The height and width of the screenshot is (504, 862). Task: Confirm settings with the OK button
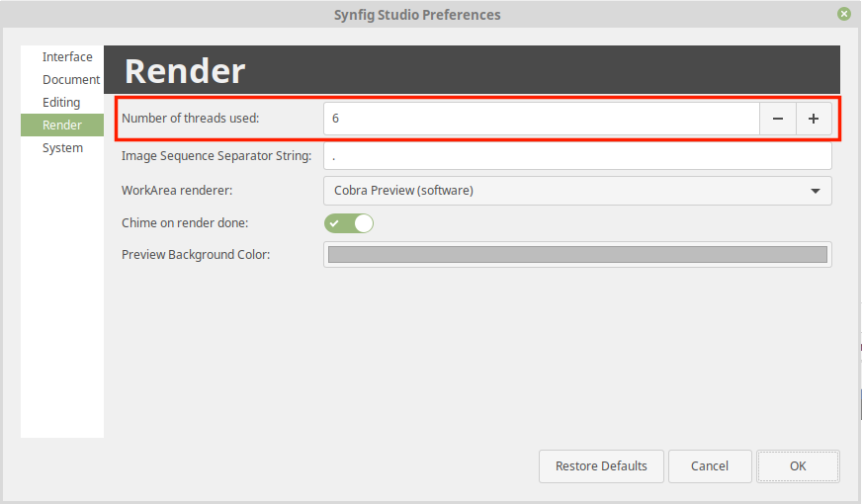click(798, 466)
